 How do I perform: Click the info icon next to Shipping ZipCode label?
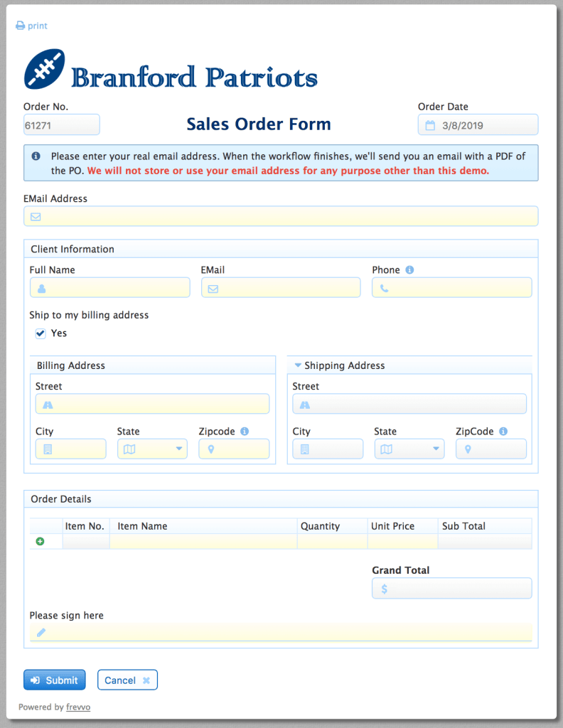click(503, 432)
